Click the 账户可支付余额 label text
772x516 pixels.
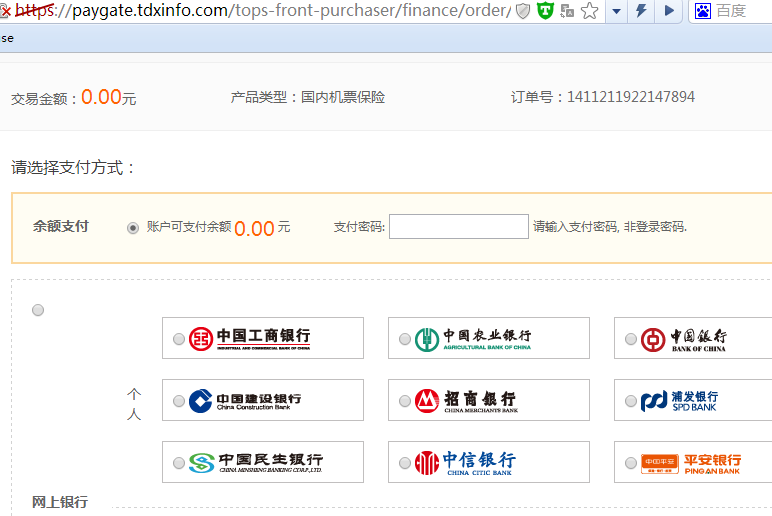point(189,226)
